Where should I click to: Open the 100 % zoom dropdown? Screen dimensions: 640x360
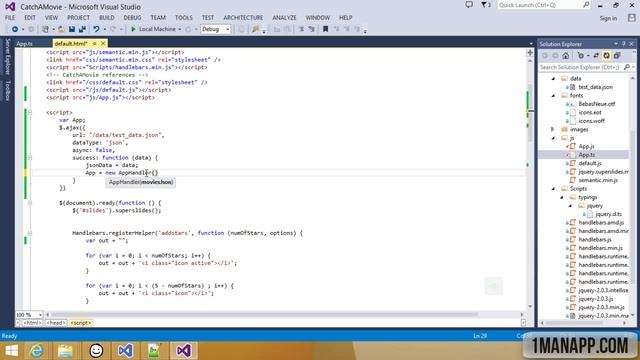coord(40,315)
